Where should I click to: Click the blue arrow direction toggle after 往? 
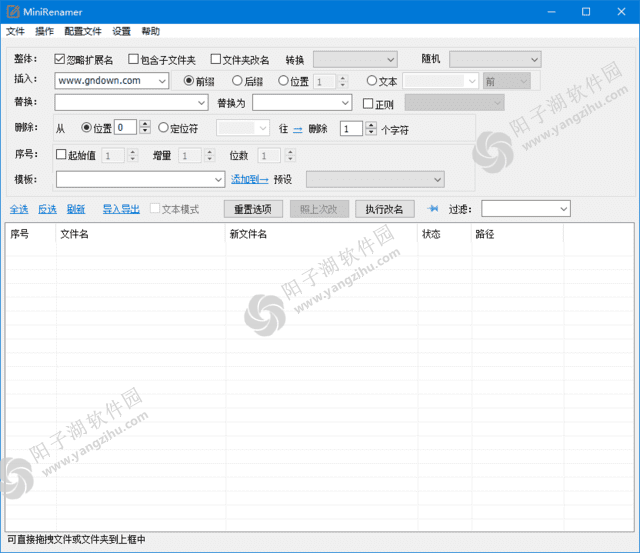point(298,130)
